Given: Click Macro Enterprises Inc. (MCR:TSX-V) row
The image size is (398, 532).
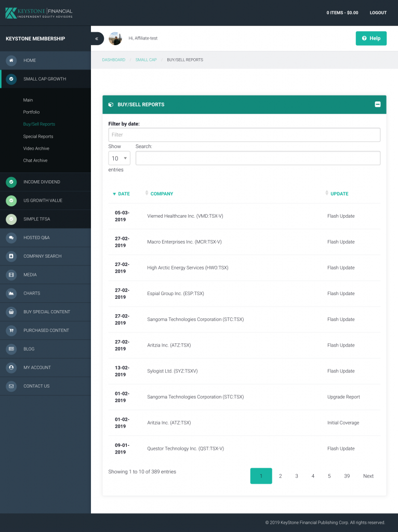Looking at the screenshot, I should [x=244, y=242].
